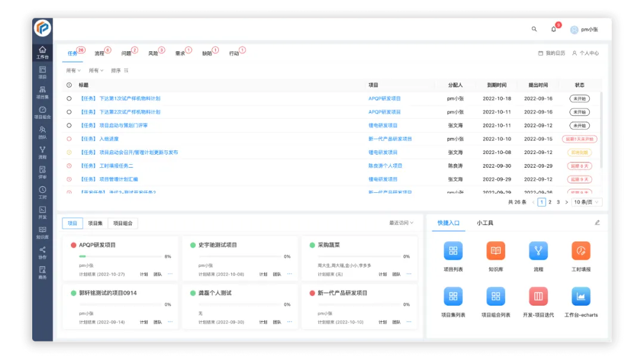Open 开发 in the left sidebar
Screen dimensions: 644x360
pos(42,213)
